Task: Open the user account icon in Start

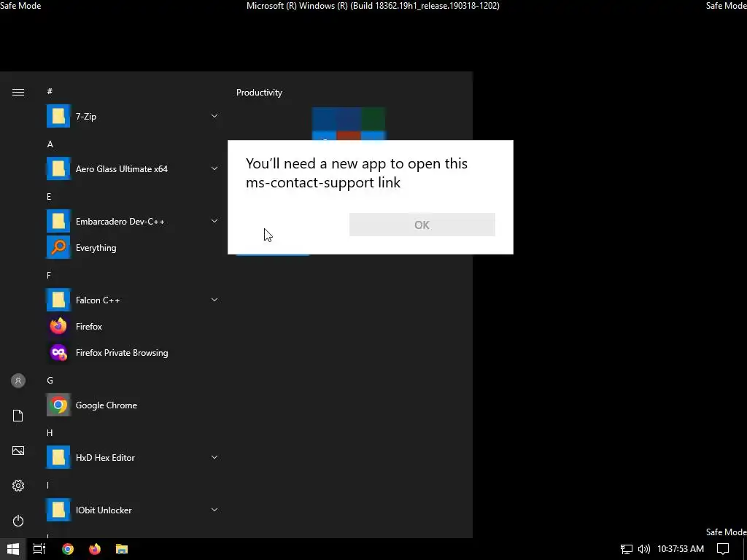Action: 18,381
